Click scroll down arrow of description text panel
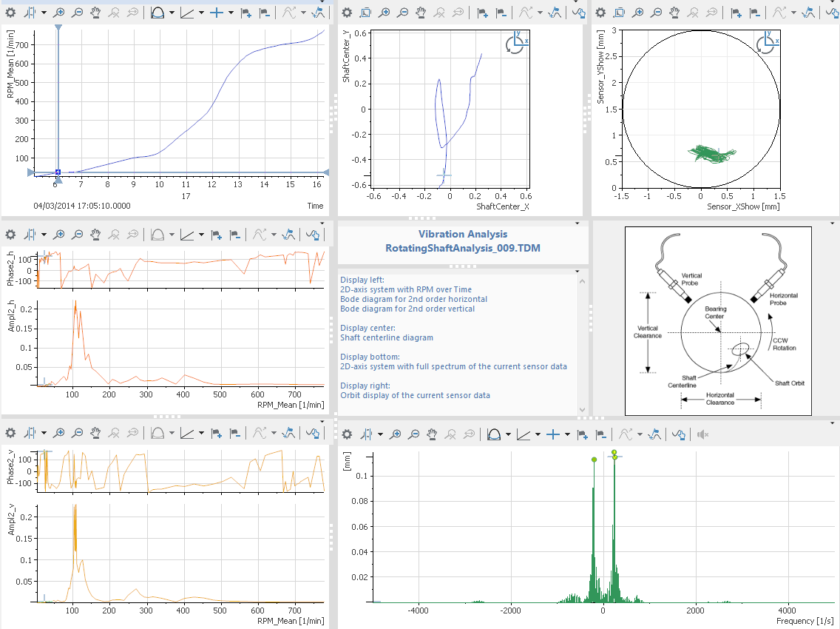The image size is (840, 629). coord(583,409)
